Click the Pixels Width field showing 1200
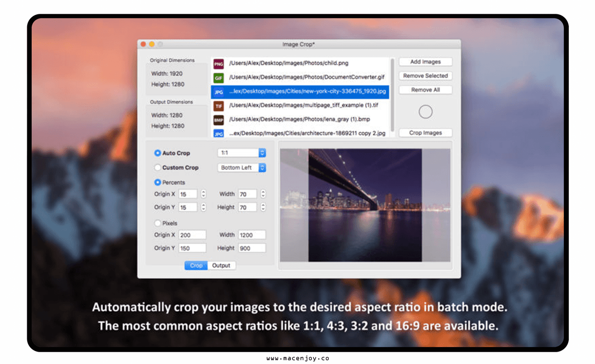The width and height of the screenshot is (595, 364). [252, 235]
